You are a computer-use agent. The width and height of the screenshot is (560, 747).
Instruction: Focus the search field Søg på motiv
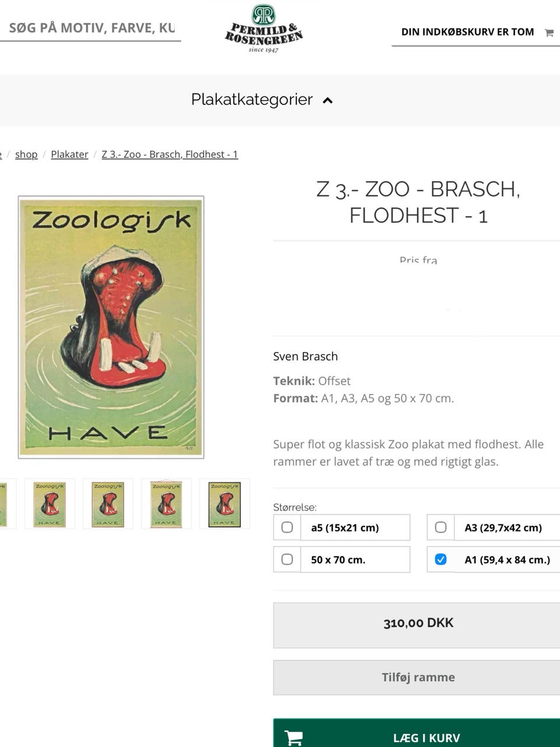[x=90, y=28]
